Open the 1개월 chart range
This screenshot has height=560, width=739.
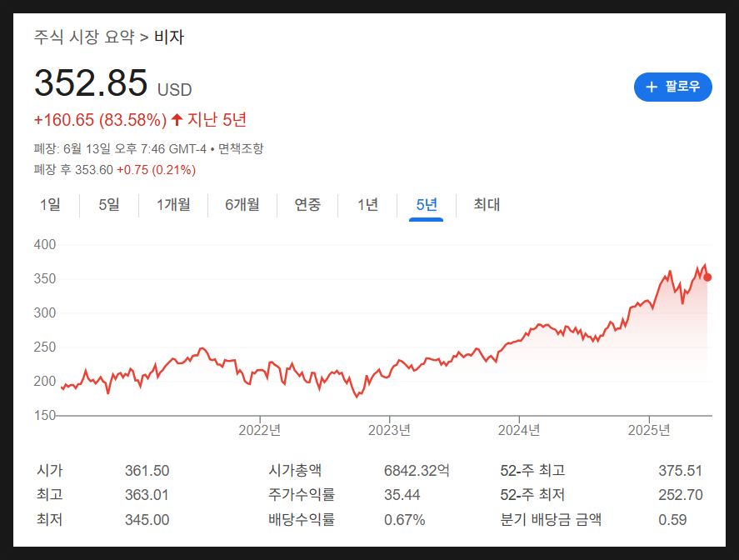point(173,204)
